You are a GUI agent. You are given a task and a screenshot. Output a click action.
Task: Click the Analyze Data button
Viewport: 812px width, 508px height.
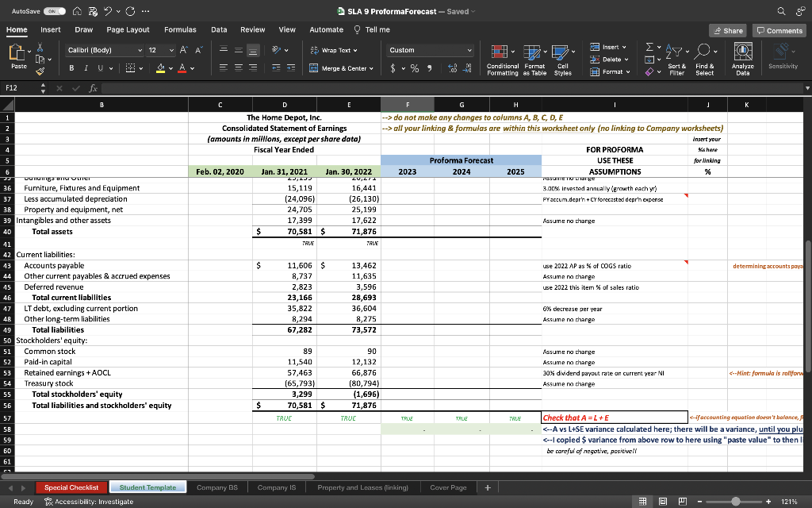(x=742, y=60)
